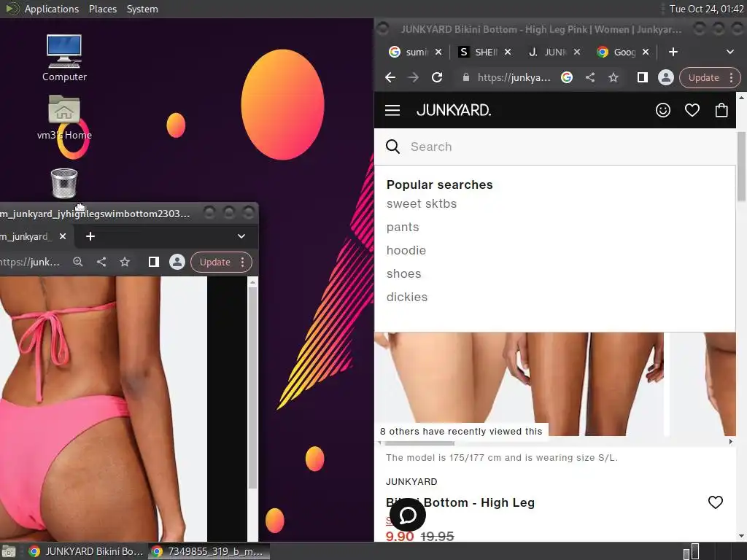Click the image window vertical scrollbar
The image size is (747, 560).
(x=252, y=388)
